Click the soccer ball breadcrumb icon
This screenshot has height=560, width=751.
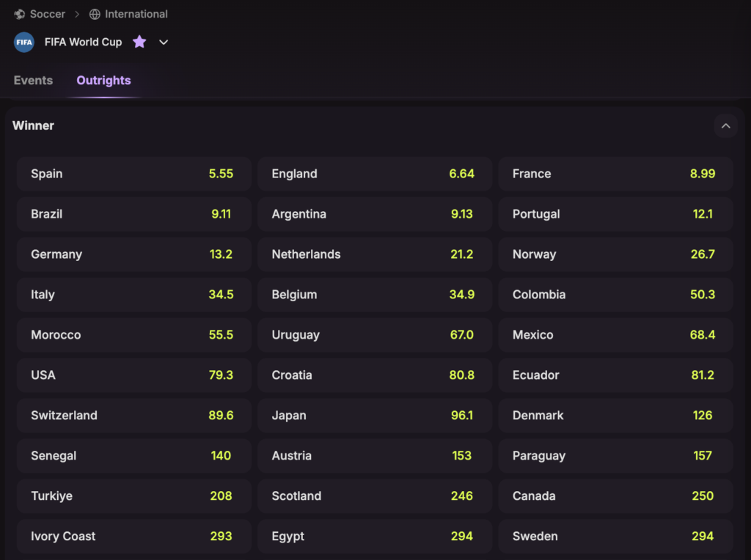click(20, 14)
